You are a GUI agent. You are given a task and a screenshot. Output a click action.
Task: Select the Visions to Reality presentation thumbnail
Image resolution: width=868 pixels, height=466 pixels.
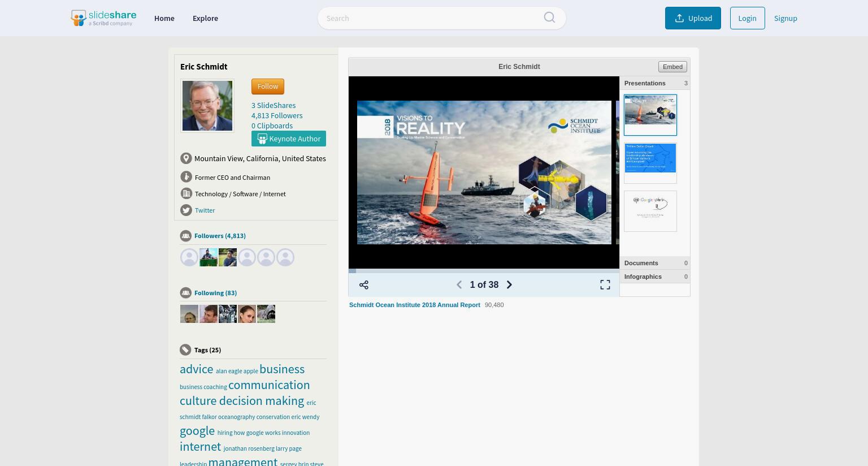tap(650, 115)
